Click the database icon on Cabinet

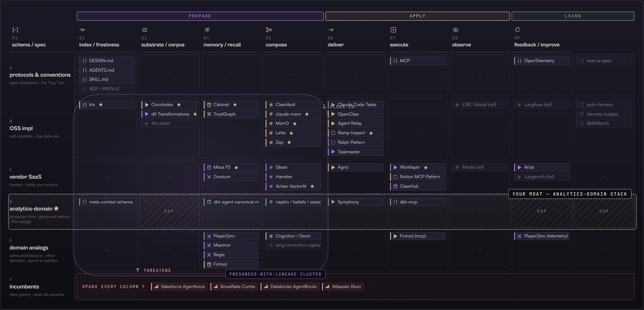pyautogui.click(x=209, y=105)
